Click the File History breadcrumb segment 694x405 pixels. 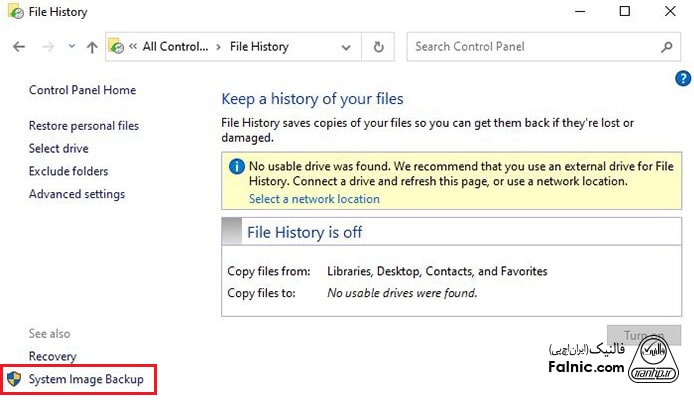pos(259,47)
